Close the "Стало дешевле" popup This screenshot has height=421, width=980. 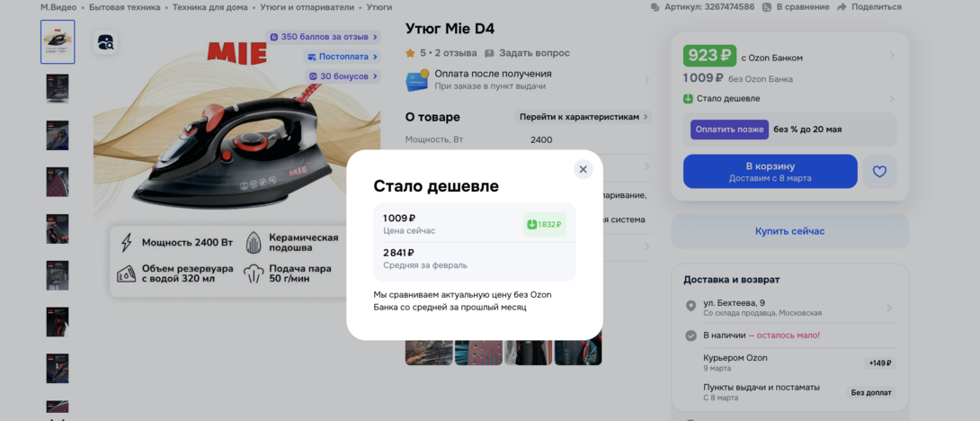[x=583, y=169]
